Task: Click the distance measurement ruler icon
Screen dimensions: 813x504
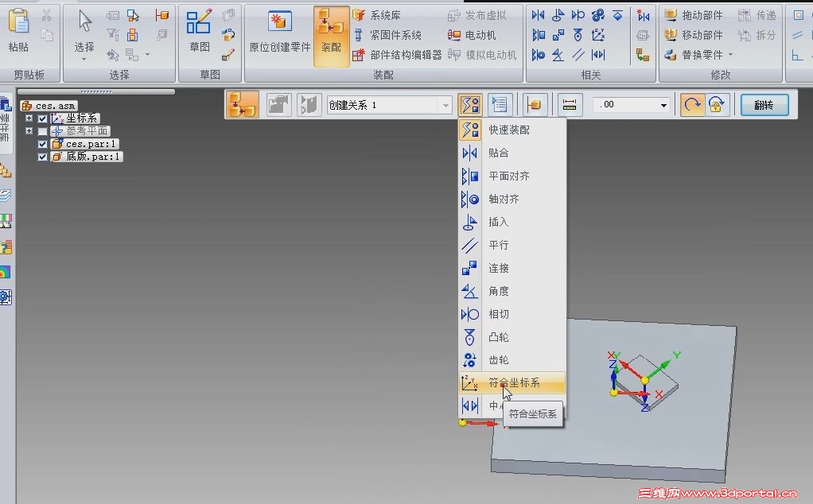Action: click(570, 105)
